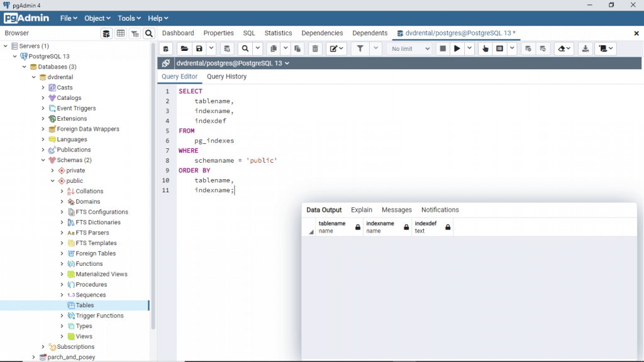The width and height of the screenshot is (644, 362).
Task: Click the Delete trash icon in toolbar
Action: pos(316,48)
